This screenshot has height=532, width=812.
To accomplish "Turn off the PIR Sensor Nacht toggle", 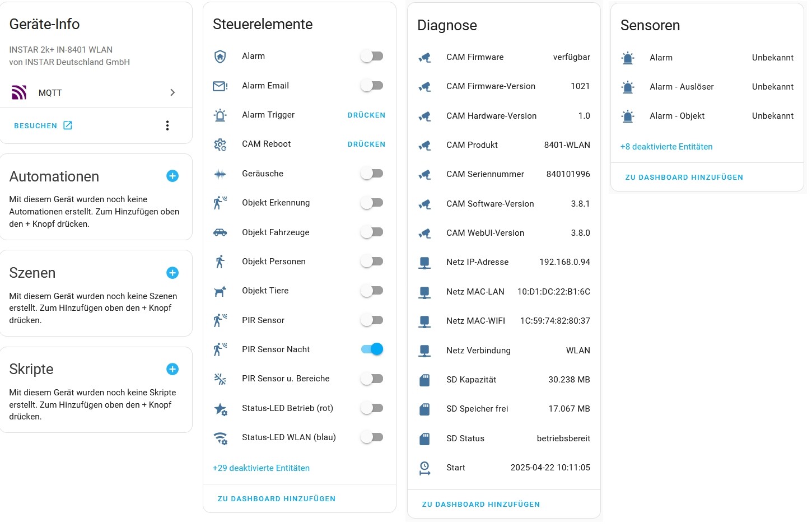I will tap(372, 349).
